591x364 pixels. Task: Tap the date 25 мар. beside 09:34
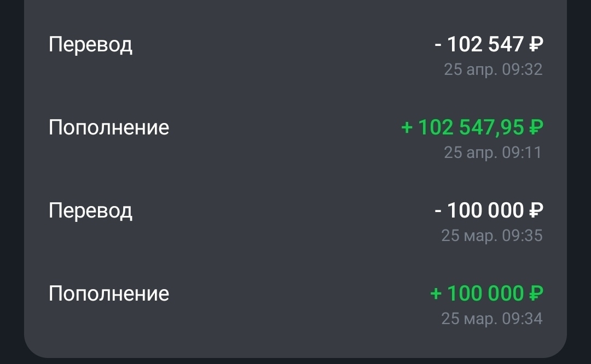469,319
